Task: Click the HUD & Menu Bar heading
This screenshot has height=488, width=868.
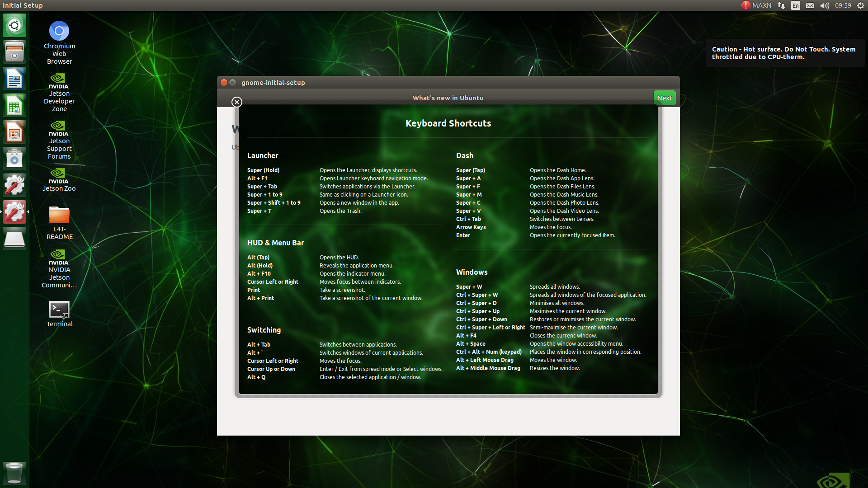Action: coord(275,243)
